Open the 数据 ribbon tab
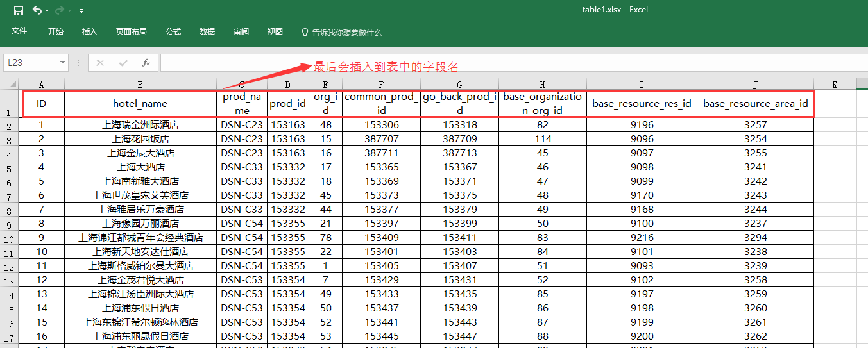 [207, 31]
